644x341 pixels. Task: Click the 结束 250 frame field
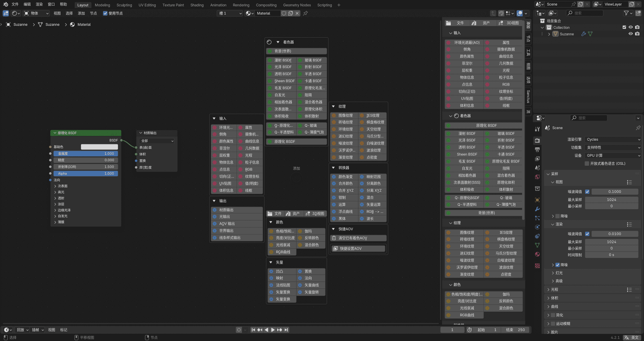[515, 330]
